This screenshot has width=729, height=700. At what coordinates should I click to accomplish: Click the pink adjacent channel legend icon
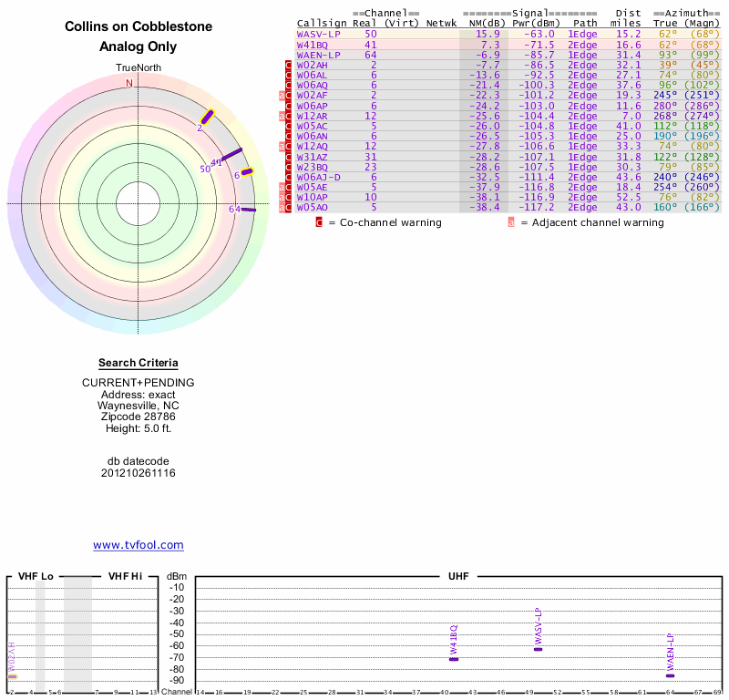pos(511,222)
